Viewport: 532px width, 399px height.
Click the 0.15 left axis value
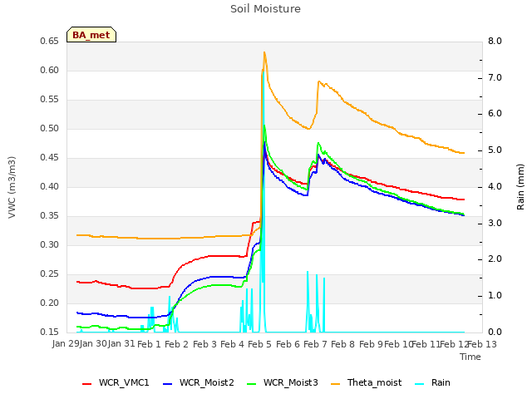click(x=49, y=332)
